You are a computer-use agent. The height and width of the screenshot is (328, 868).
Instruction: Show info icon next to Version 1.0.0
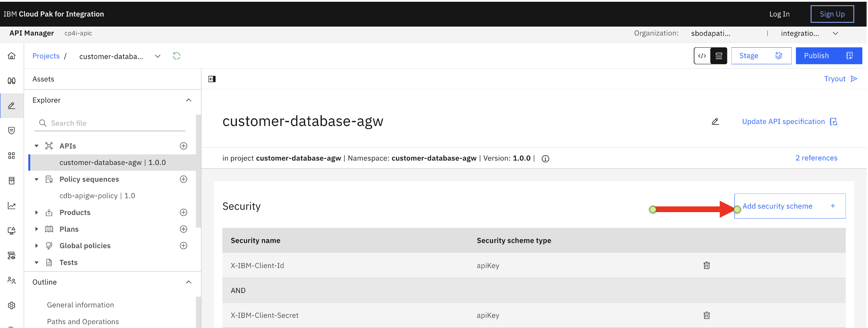pos(545,159)
